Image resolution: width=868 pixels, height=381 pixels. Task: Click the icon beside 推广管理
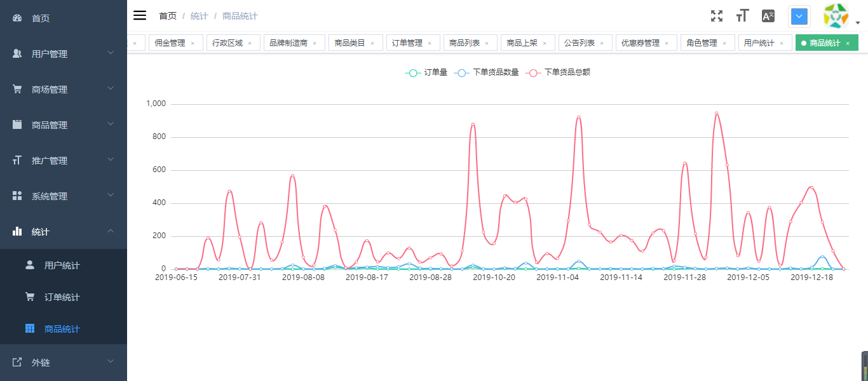pos(17,161)
